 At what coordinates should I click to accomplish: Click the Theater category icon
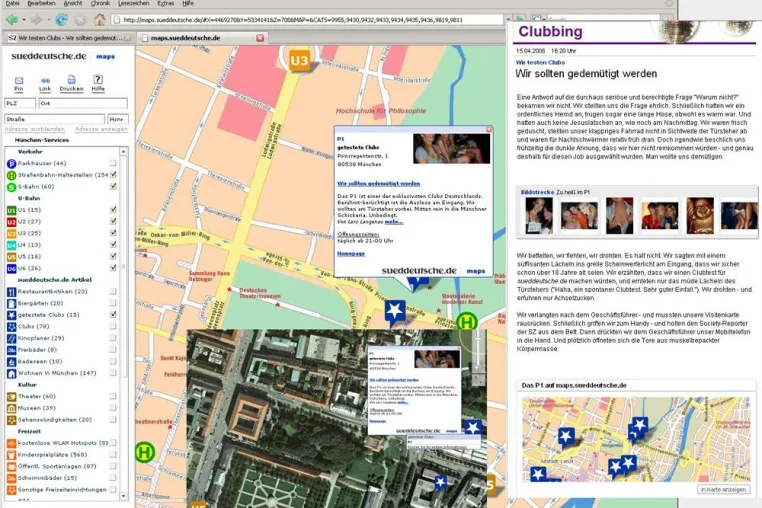click(12, 397)
